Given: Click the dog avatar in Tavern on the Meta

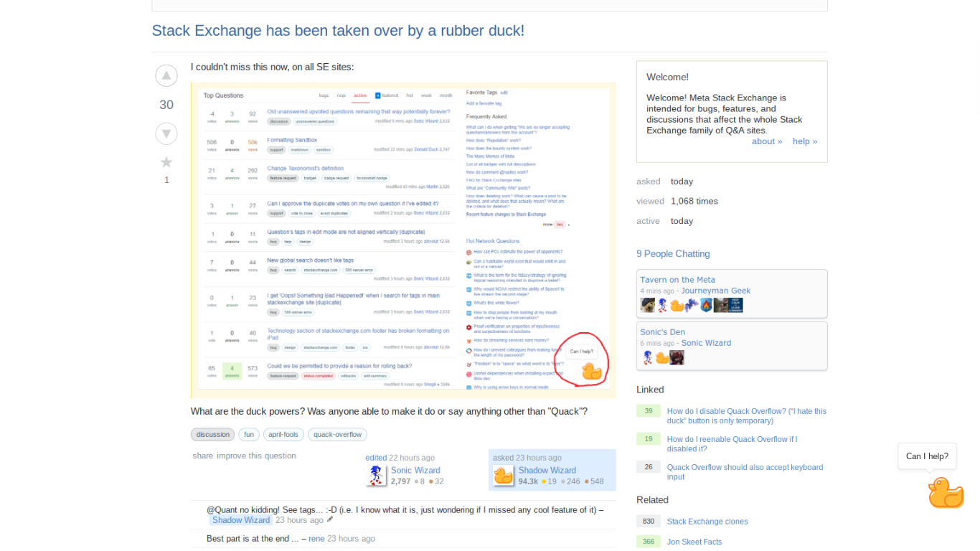Looking at the screenshot, I should [646, 305].
